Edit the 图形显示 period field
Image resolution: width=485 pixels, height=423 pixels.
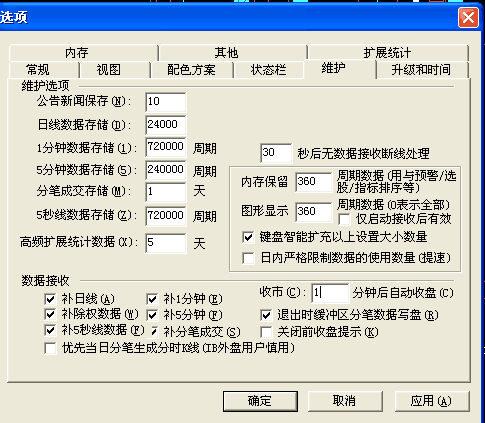pyautogui.click(x=314, y=212)
